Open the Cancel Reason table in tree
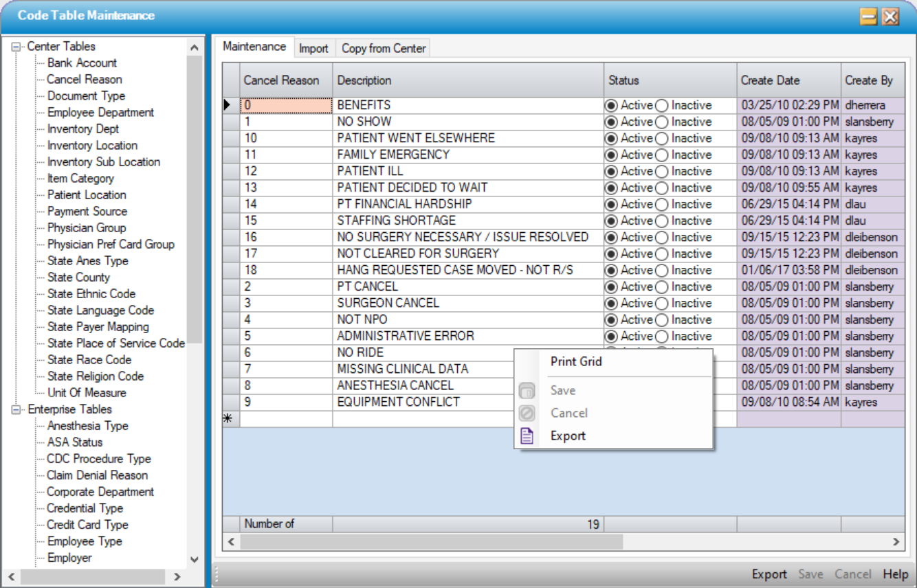Viewport: 917px width, 588px height. tap(84, 80)
